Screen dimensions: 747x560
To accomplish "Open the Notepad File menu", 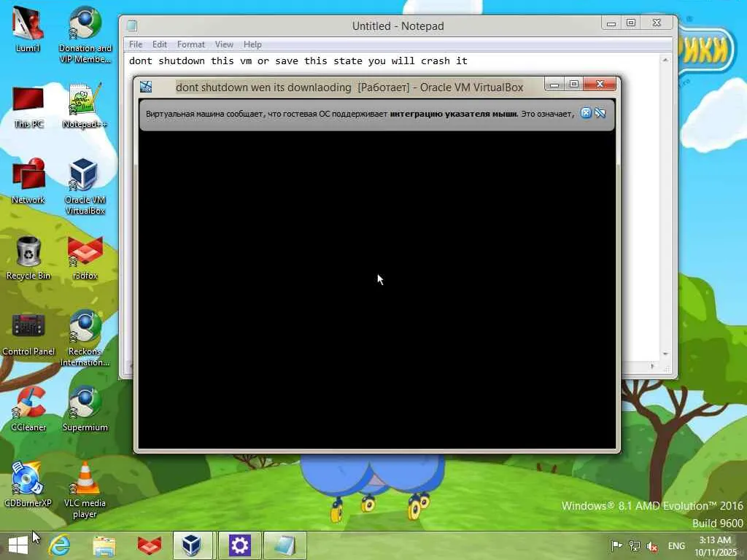I will [136, 44].
